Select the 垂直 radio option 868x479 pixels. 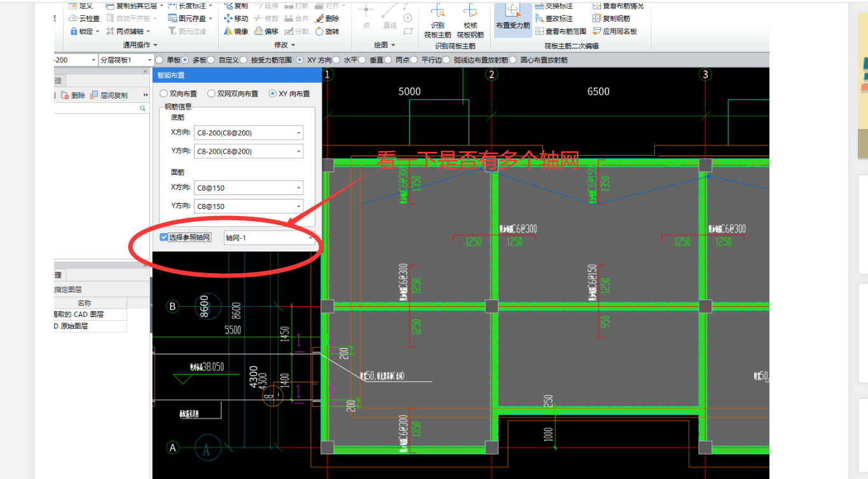point(371,60)
